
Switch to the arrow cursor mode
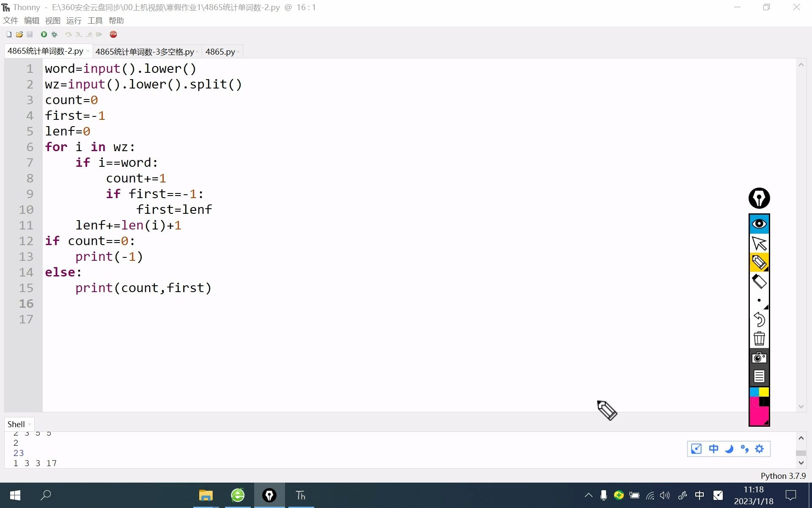[759, 244]
